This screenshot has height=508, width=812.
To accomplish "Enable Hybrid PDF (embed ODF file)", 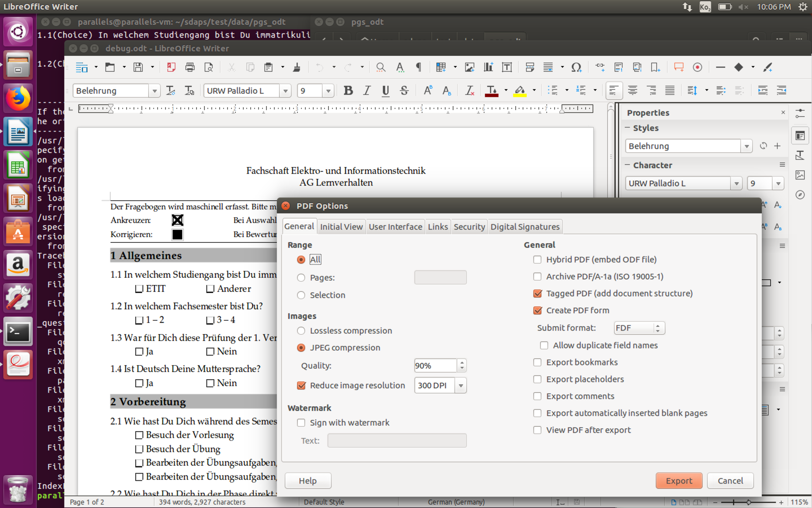I will coord(537,259).
